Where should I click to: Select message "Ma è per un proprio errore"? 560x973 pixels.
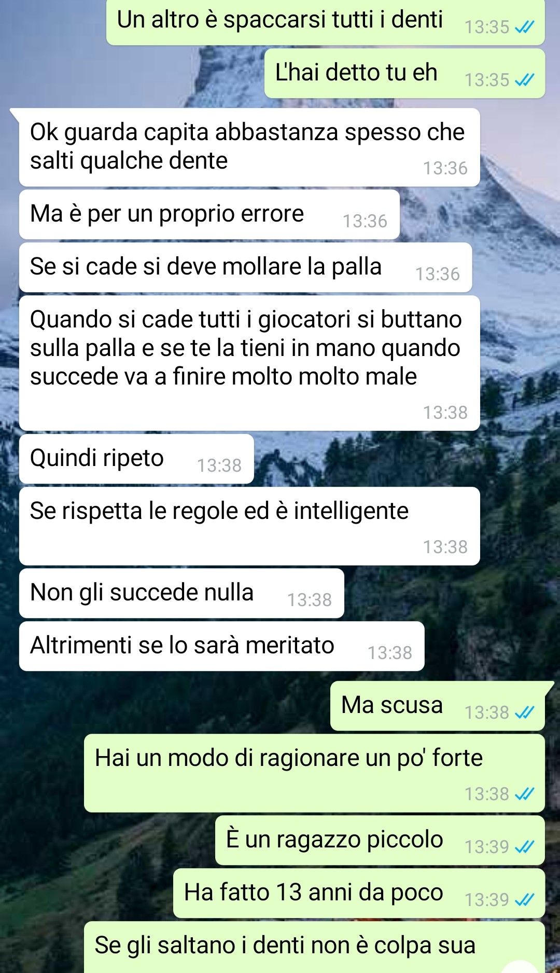coord(209,214)
